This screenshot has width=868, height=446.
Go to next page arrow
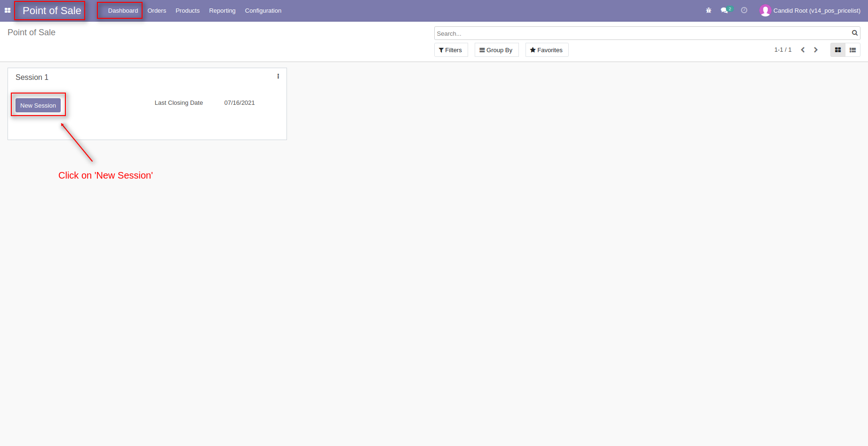[x=816, y=50]
